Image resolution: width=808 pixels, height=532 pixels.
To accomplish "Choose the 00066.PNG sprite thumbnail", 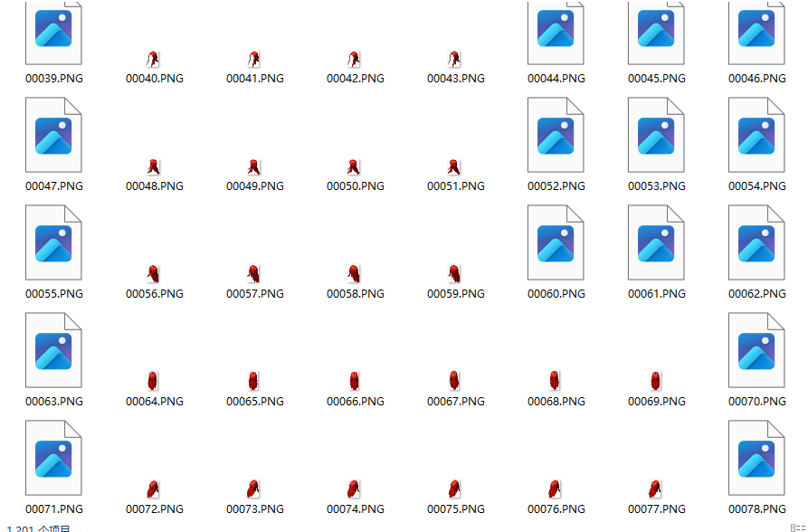I will (x=355, y=381).
